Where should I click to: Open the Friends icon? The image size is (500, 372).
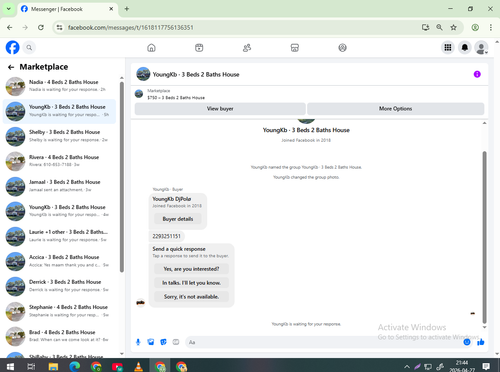click(x=247, y=48)
